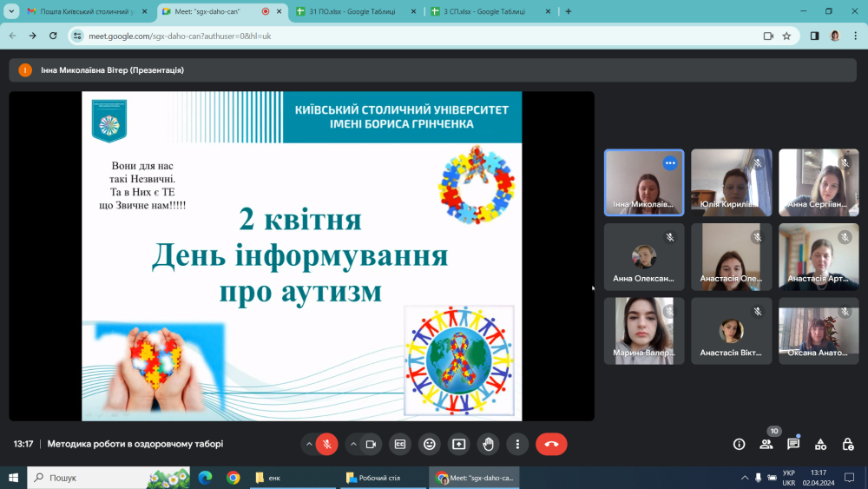The height and width of the screenshot is (489, 868).
Task: Close the 31 ПО.xlsx tab
Action: pos(413,11)
